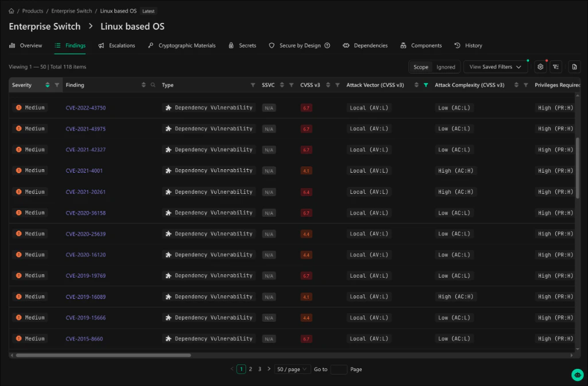The height and width of the screenshot is (386, 588).
Task: Click the export report document icon
Action: click(574, 67)
